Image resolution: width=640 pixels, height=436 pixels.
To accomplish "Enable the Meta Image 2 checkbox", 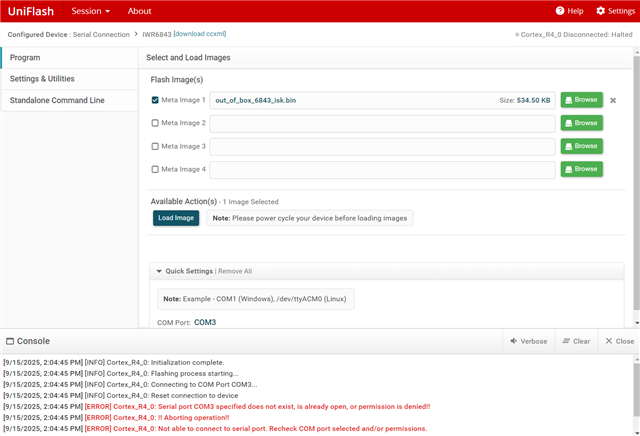I will pyautogui.click(x=155, y=123).
